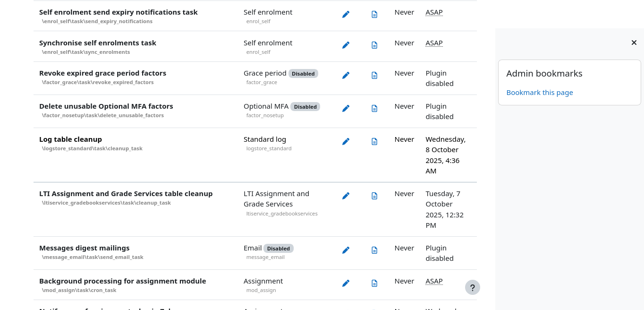This screenshot has height=310, width=644.
Task: Click the help question mark button
Action: click(472, 287)
